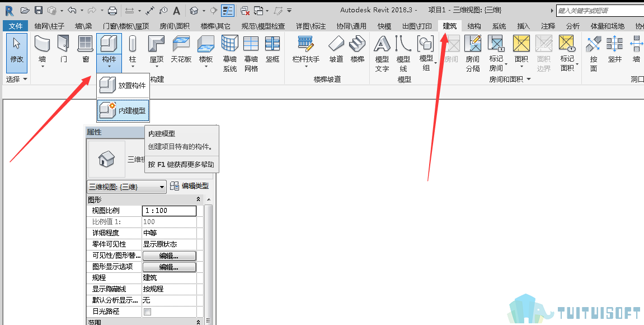Choose the 坡道 (Ramp) tool
644x325 pixels.
click(336, 49)
